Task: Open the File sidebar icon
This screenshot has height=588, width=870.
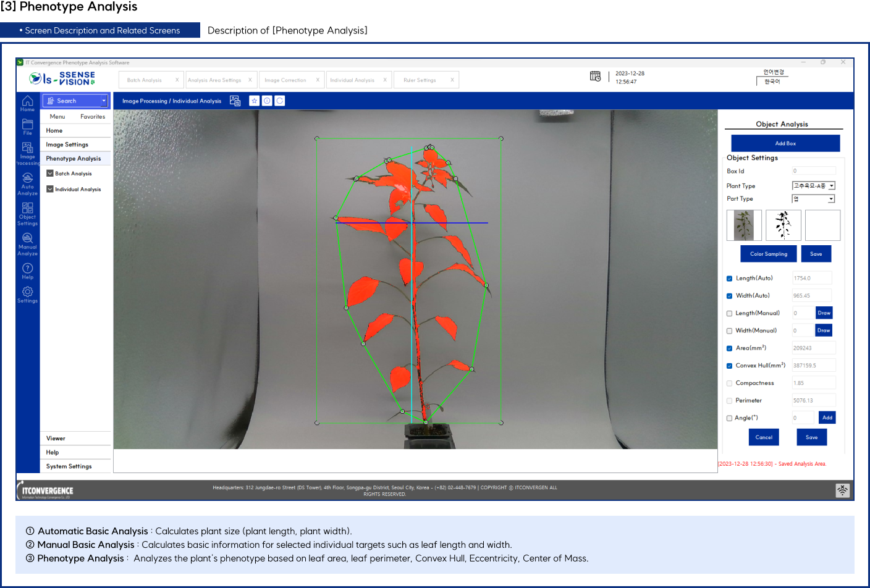Action: [x=27, y=125]
